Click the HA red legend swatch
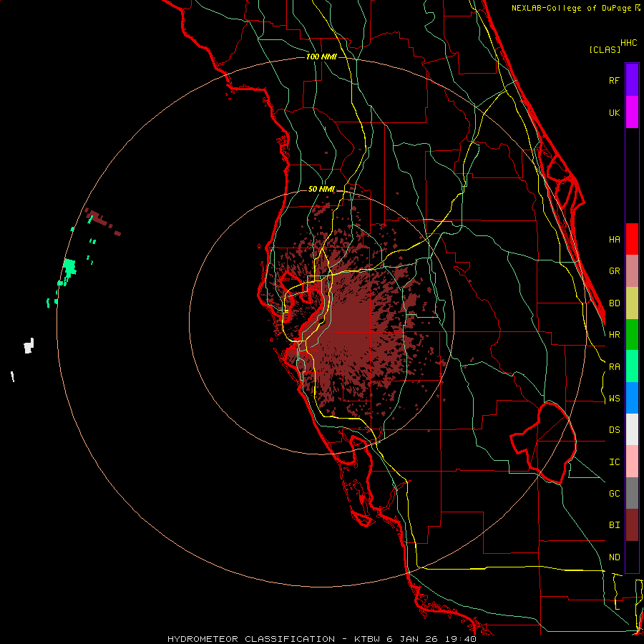The width and height of the screenshot is (644, 644). 632,239
